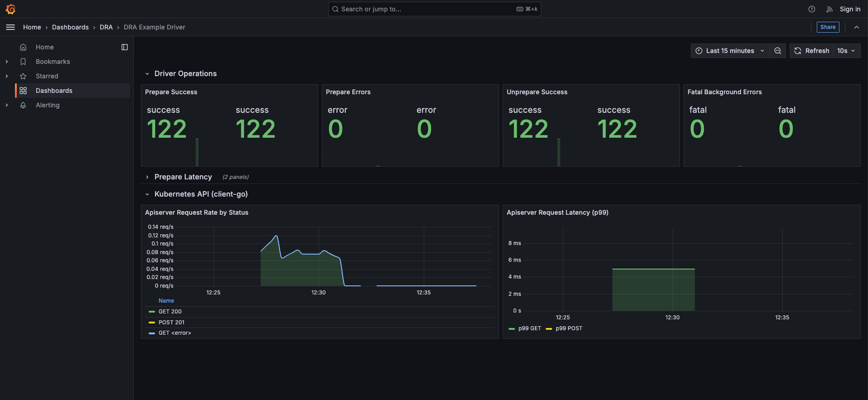868x400 pixels.
Task: Open Apiserver Request Latency (p99) title
Action: (558, 212)
